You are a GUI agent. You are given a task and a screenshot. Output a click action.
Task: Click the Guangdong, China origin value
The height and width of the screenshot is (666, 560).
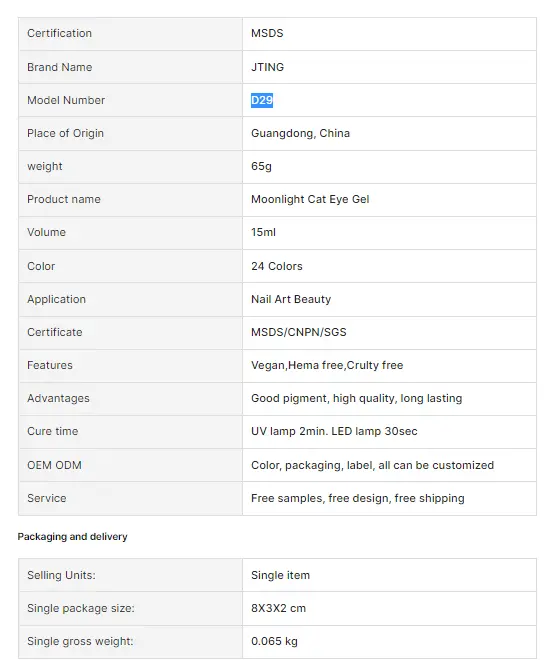300,133
